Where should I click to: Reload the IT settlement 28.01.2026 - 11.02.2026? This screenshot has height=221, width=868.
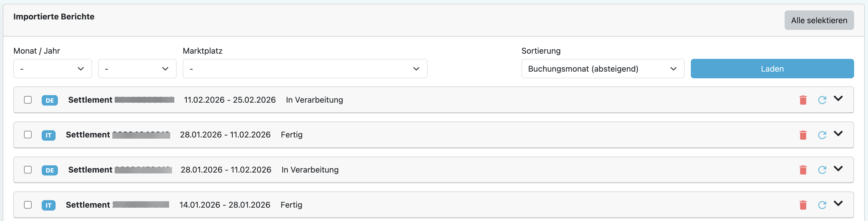822,135
